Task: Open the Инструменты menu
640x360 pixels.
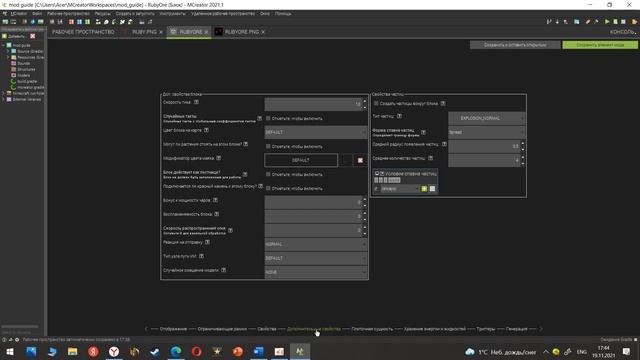Action: point(172,13)
